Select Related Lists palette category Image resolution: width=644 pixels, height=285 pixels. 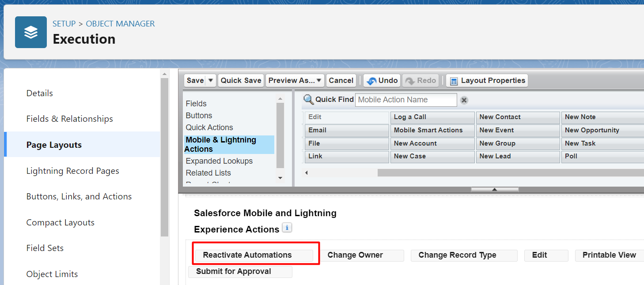point(208,173)
